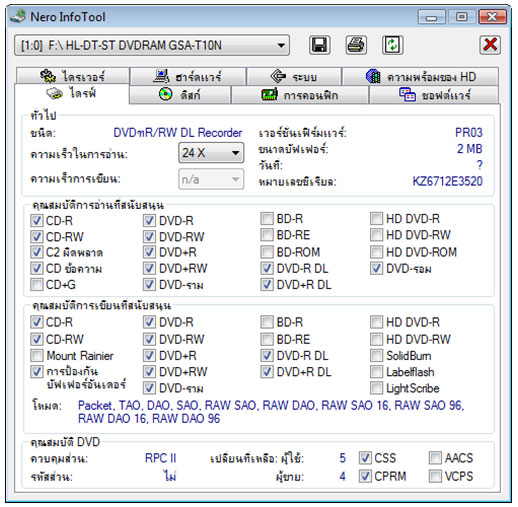The image size is (518, 507).
Task: Open the ความพร้อมของ HD tab
Action: tap(420, 76)
